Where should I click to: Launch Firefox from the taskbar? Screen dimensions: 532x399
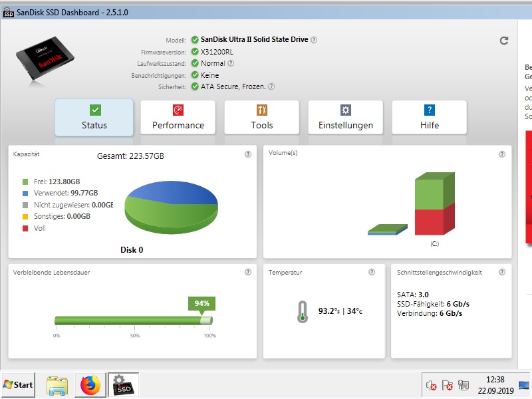pos(90,386)
